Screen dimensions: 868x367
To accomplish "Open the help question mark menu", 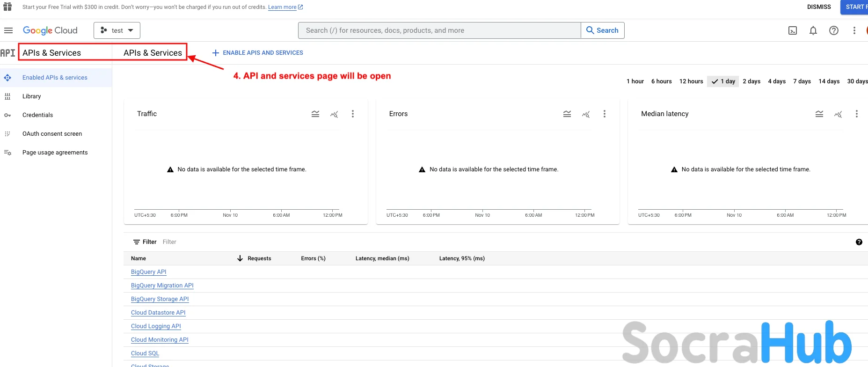I will pos(834,30).
